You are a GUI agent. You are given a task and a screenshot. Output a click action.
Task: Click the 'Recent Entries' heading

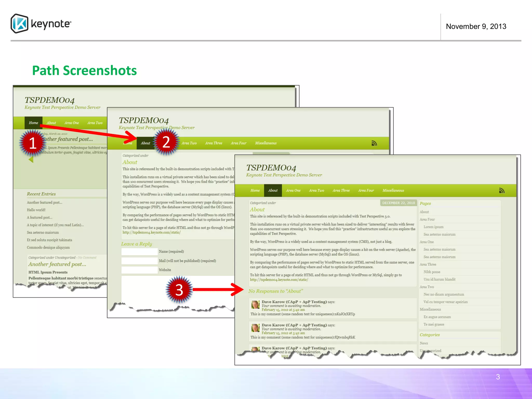[x=41, y=194]
